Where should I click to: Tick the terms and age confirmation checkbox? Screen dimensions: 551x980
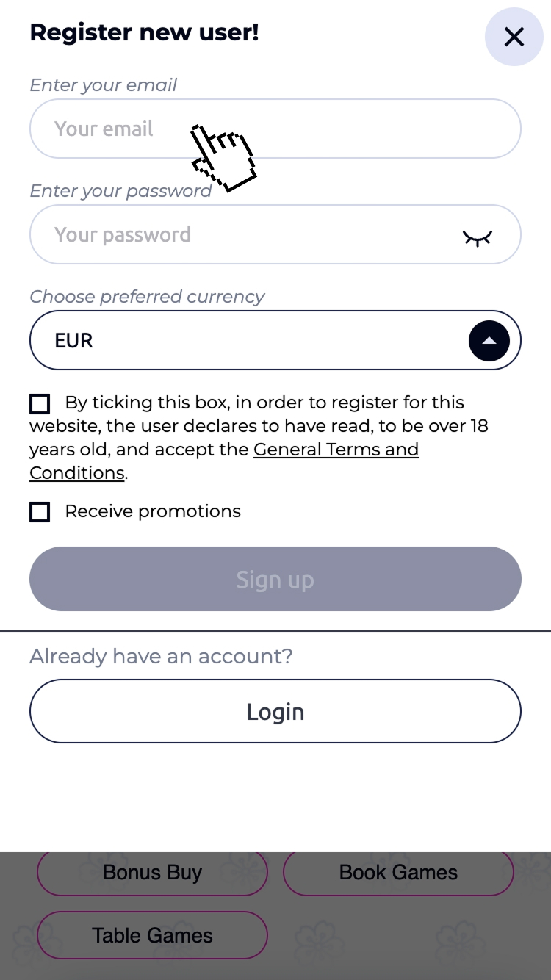coord(40,403)
